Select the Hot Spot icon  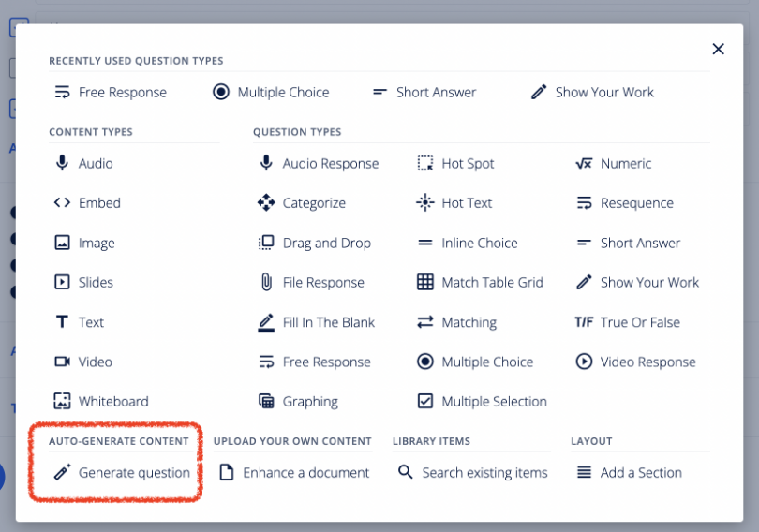(425, 163)
